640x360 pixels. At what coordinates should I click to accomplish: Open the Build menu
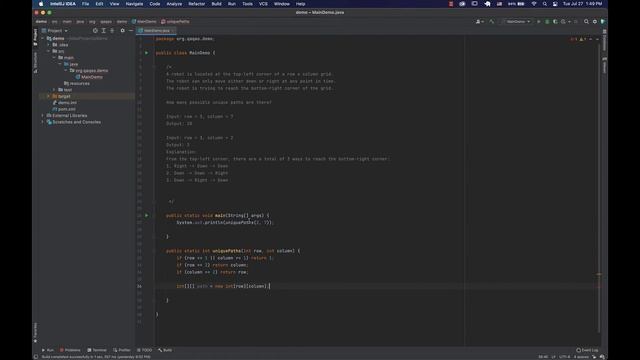click(216, 4)
